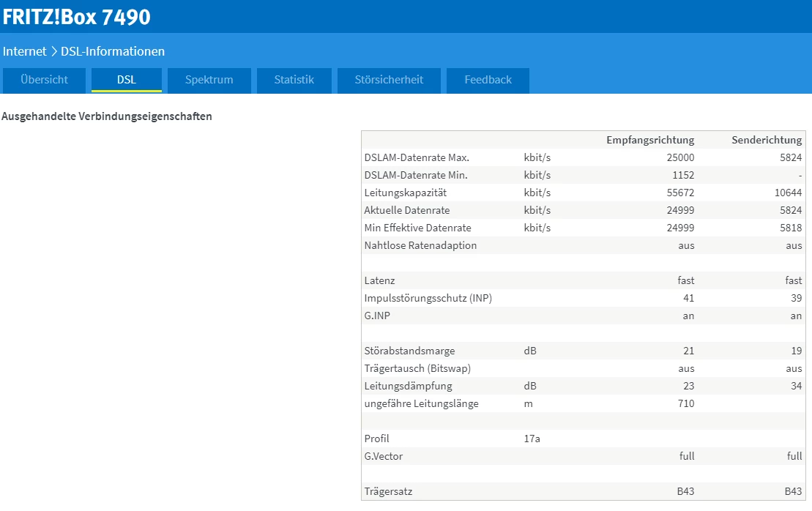Viewport: 812px width, 511px height.
Task: Click the Internet breadcrumb link
Action: (x=24, y=51)
